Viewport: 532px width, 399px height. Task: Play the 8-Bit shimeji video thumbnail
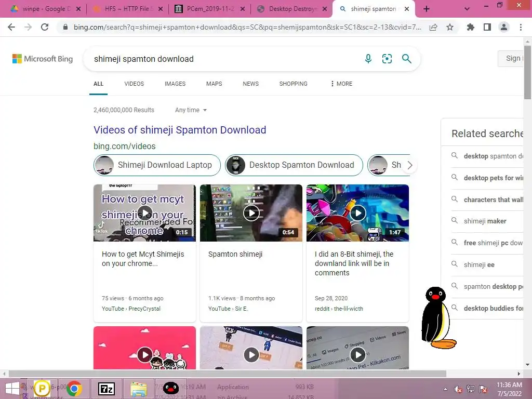tap(357, 213)
